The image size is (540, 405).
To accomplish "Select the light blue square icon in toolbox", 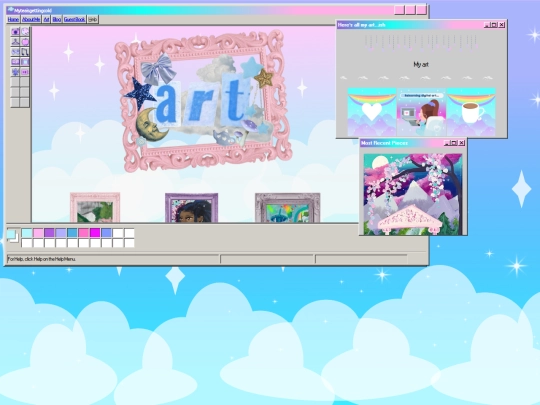I will pos(25,62).
